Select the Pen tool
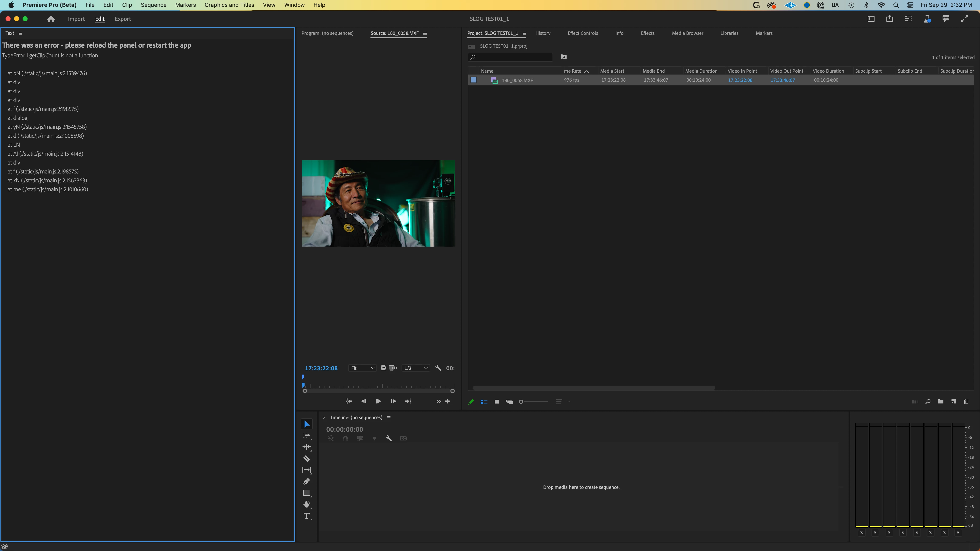 (x=306, y=481)
